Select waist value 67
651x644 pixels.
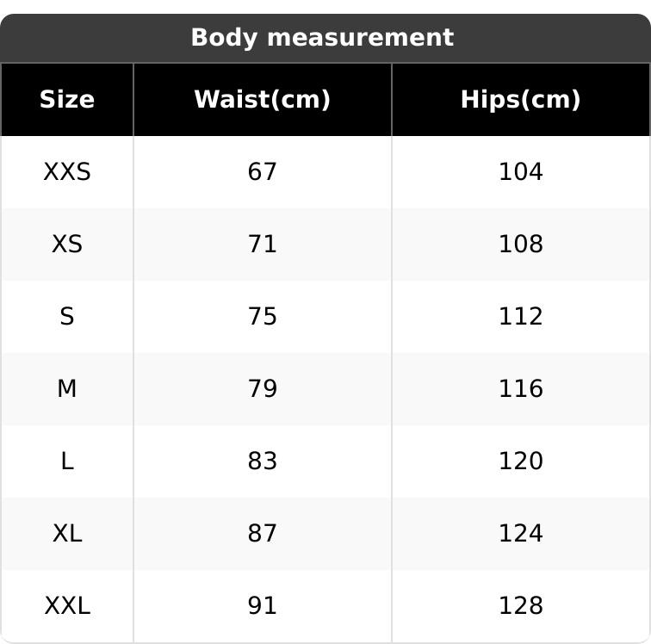262,172
